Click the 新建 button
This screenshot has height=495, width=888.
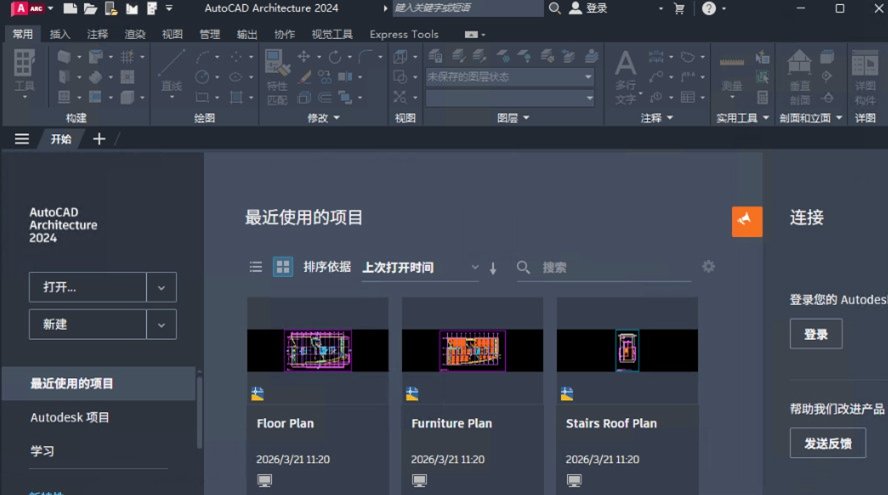tap(88, 325)
